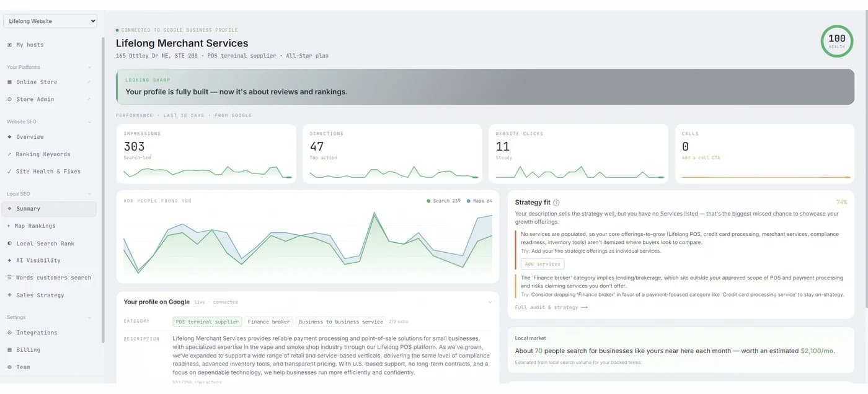
Task: Click the Summary icon under Local SEO
Action: point(9,209)
